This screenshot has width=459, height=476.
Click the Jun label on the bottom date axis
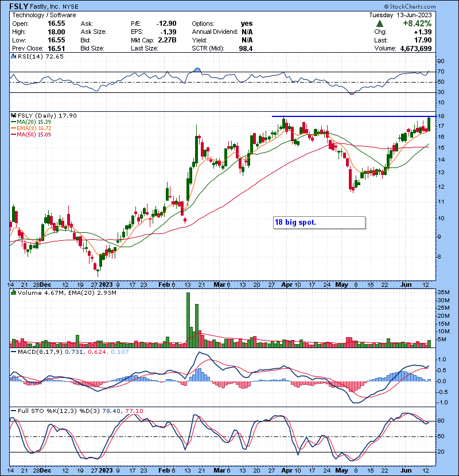(x=406, y=470)
